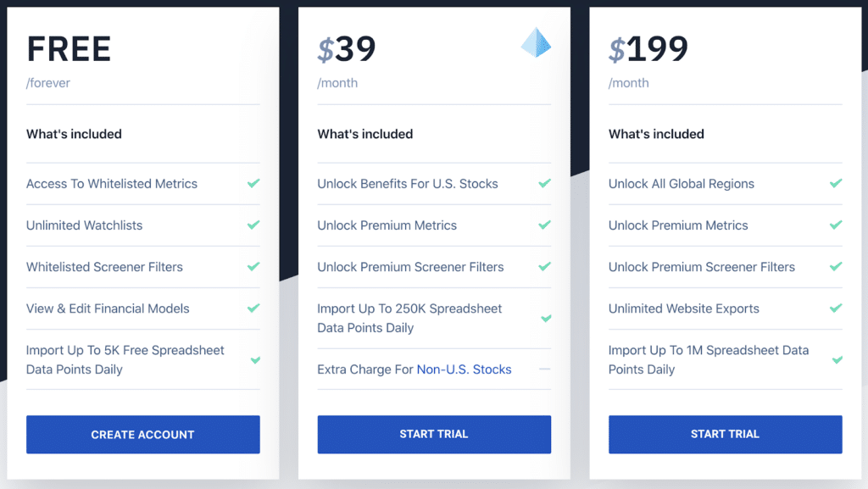This screenshot has width=868, height=489.
Task: Click What's included on the middle plan
Action: (364, 134)
